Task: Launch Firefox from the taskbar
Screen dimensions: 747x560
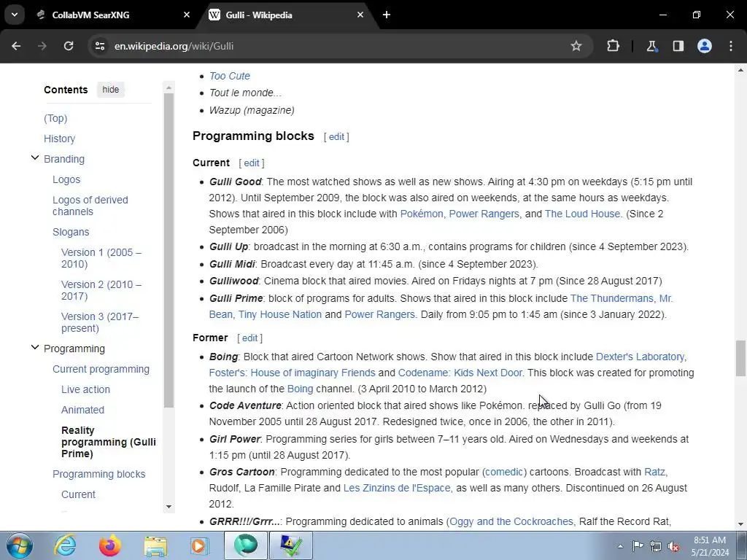Action: pos(109,545)
